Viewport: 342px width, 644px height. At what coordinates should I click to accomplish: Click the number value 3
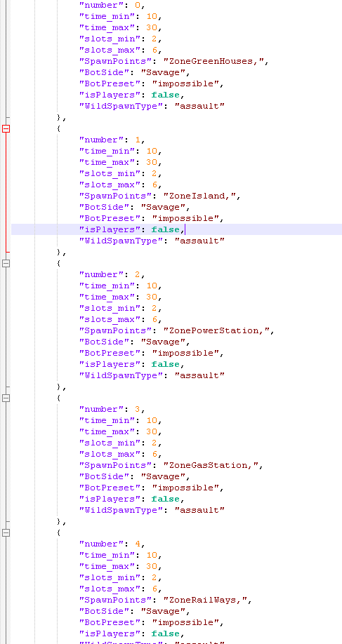click(x=138, y=410)
